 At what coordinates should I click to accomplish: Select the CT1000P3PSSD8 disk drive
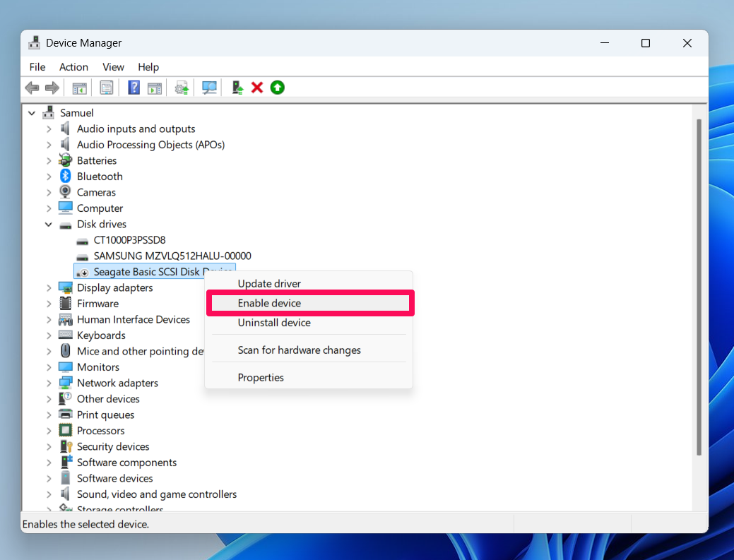(130, 239)
